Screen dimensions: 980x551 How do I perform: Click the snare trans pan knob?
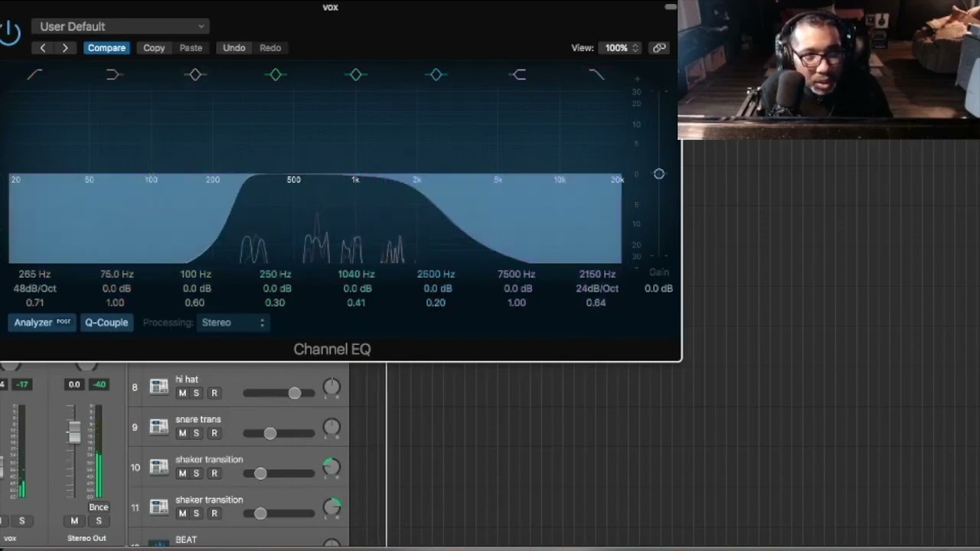point(332,427)
